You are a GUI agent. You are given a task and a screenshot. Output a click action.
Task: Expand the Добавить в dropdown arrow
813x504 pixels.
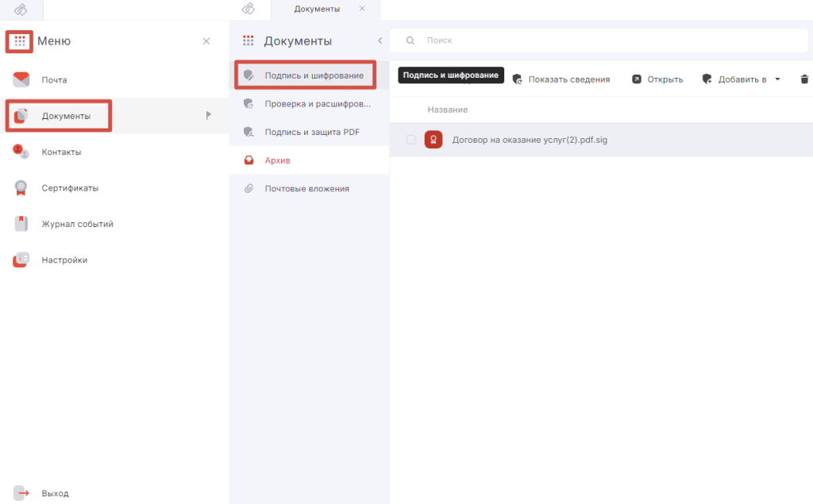[777, 79]
